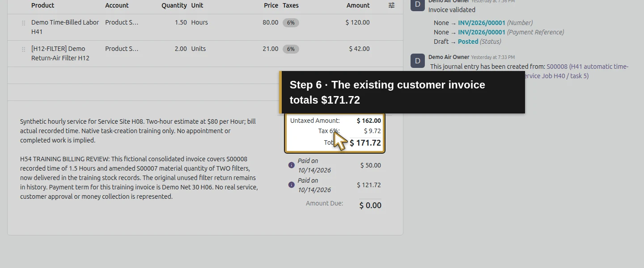The image size is (644, 268).
Task: Click the 21.00 price cell
Action: point(270,49)
